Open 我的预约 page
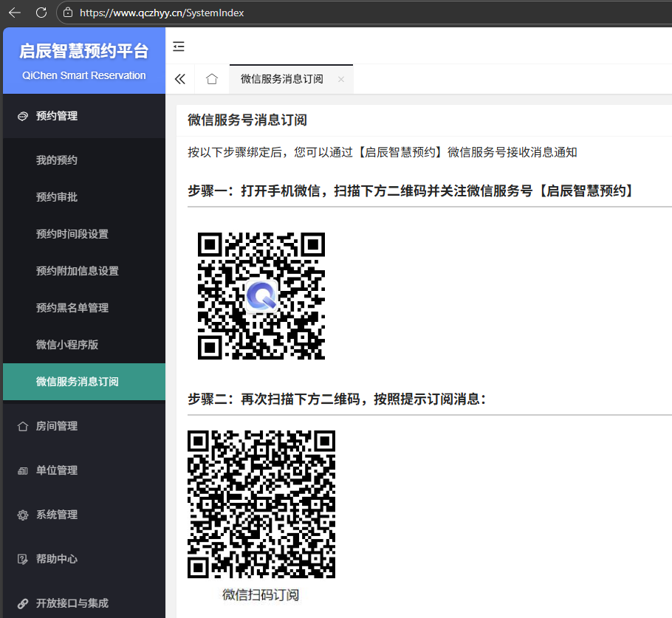672x618 pixels. click(x=57, y=160)
